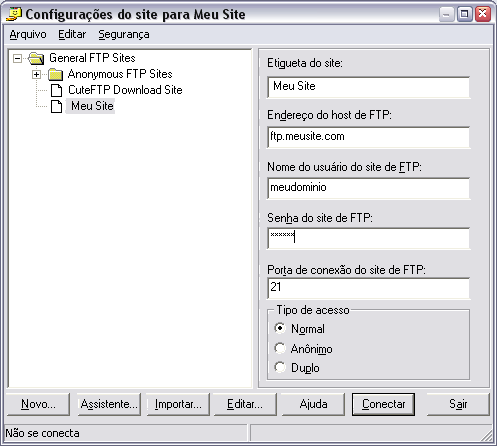
Task: Click the CuteFTP app icon in title bar
Action: click(14, 14)
